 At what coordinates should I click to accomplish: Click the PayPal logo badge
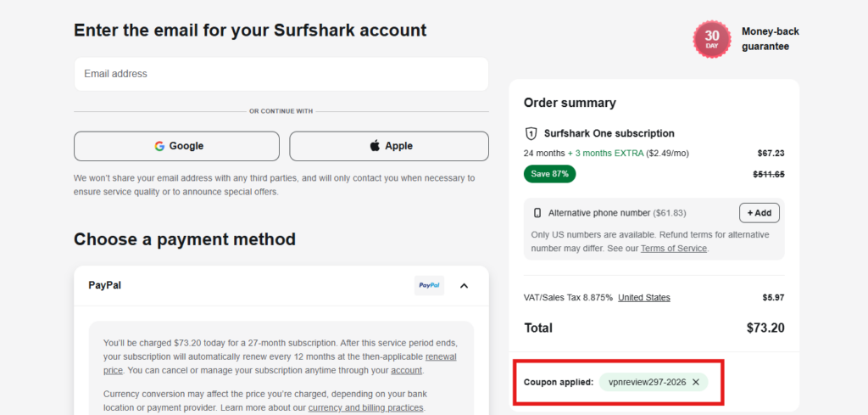point(429,285)
